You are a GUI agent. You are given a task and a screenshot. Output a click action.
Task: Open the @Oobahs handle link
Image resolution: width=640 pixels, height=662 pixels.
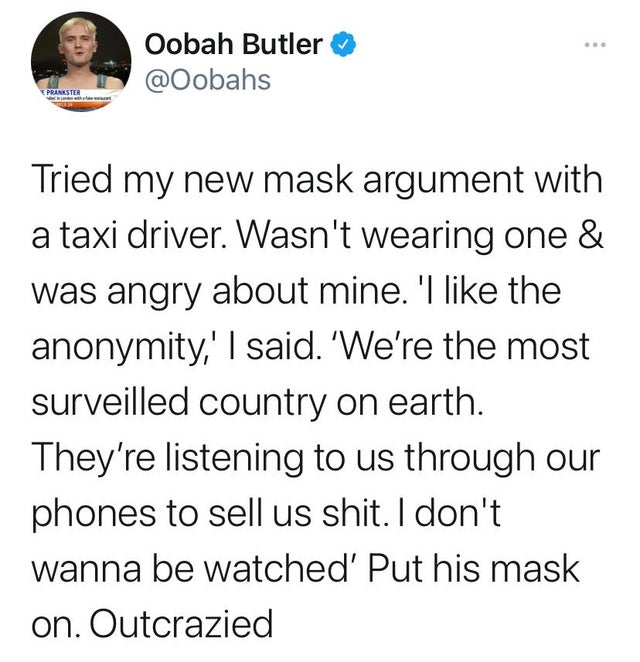coord(208,79)
